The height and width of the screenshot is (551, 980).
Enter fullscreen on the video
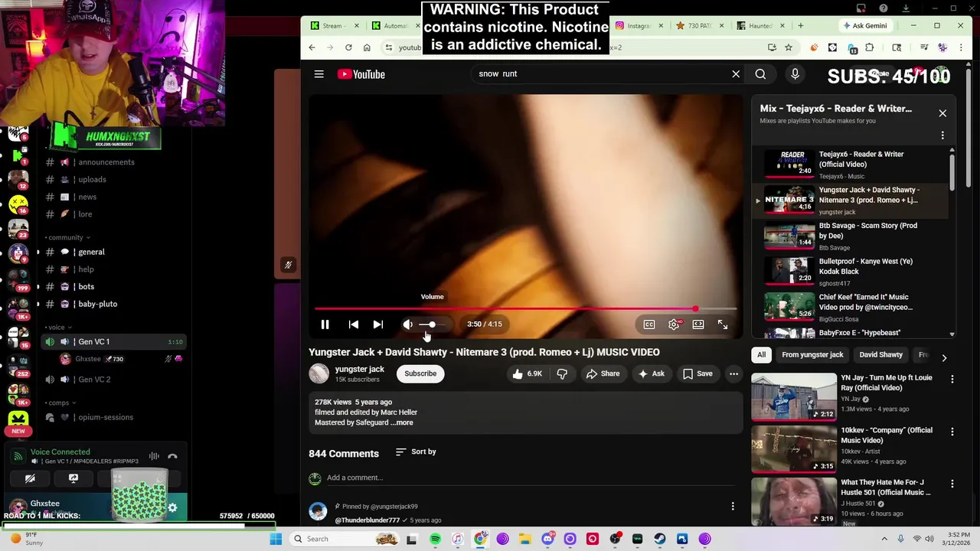tap(723, 324)
